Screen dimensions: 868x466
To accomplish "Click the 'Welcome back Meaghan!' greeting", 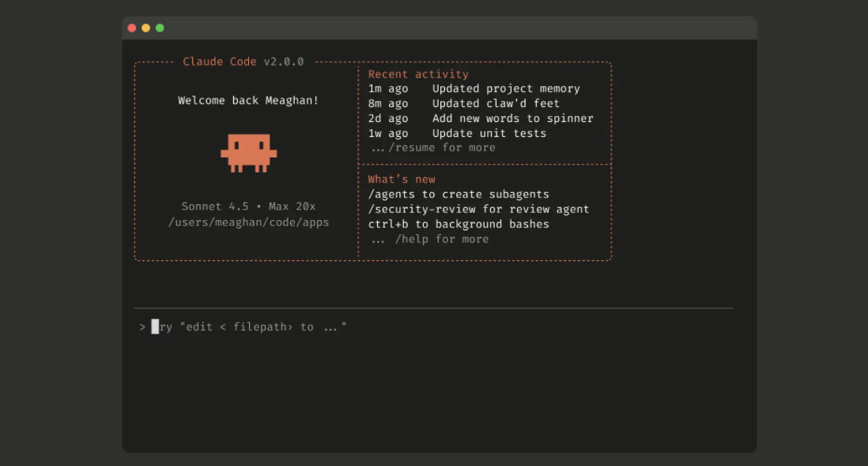I will point(248,100).
